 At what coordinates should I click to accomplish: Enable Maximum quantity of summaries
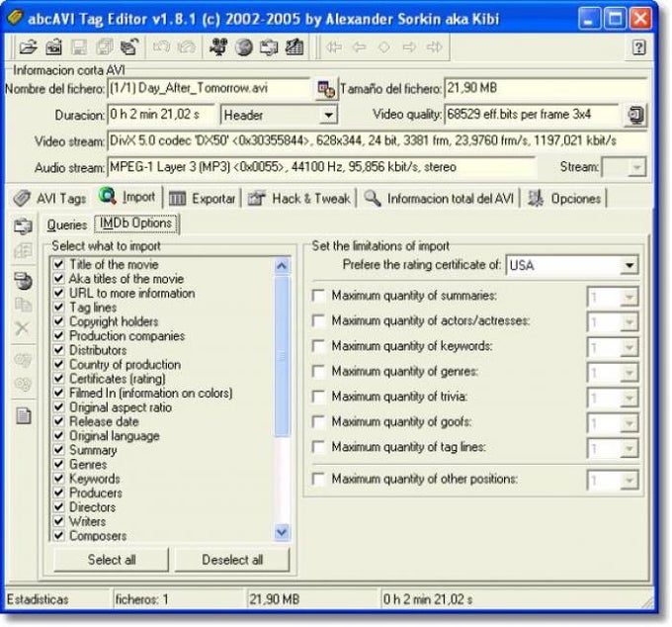pos(318,296)
